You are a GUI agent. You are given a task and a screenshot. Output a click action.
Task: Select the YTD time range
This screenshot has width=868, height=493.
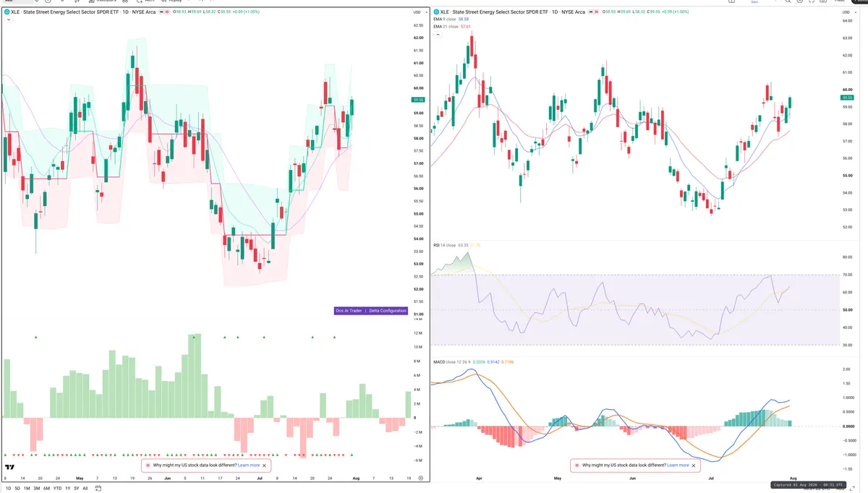tap(57, 489)
